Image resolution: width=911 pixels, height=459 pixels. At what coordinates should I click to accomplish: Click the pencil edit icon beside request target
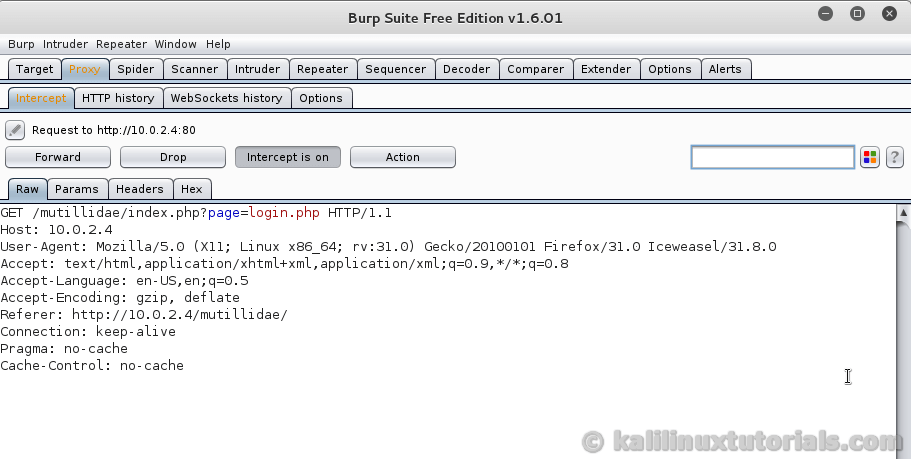15,130
